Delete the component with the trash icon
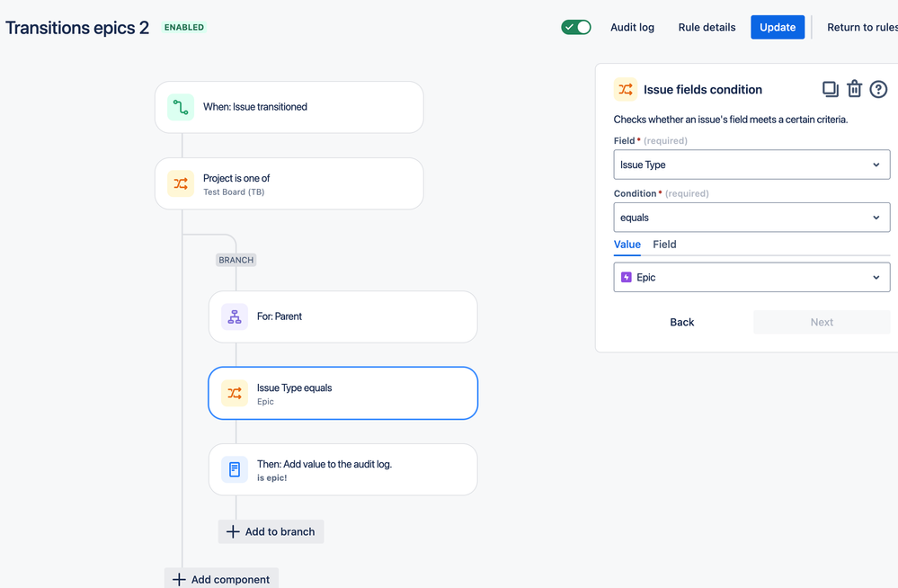 coord(855,89)
